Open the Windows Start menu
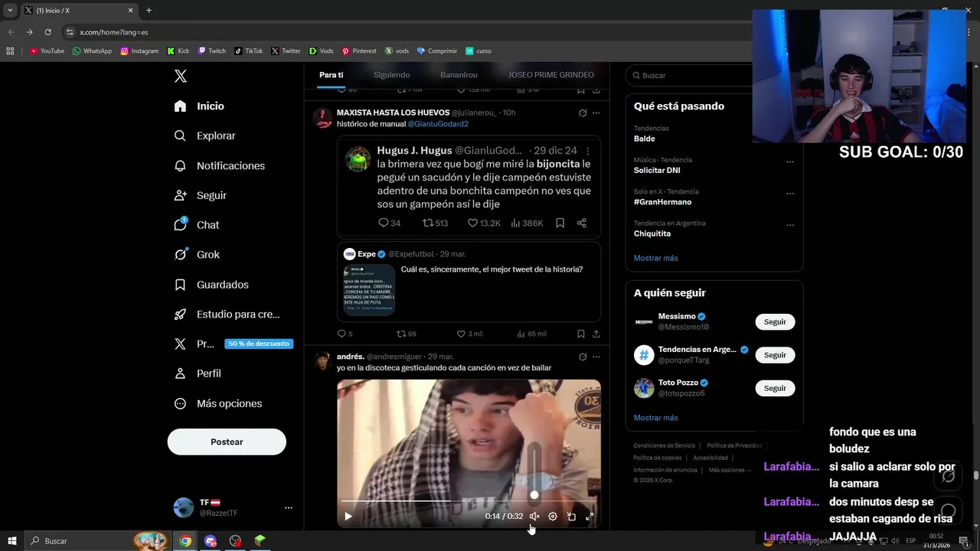 pos(12,541)
